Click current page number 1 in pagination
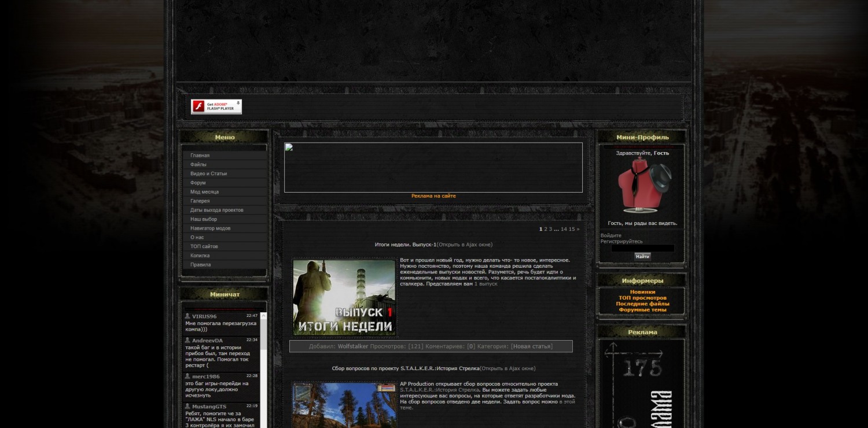The image size is (868, 428). tap(541, 229)
